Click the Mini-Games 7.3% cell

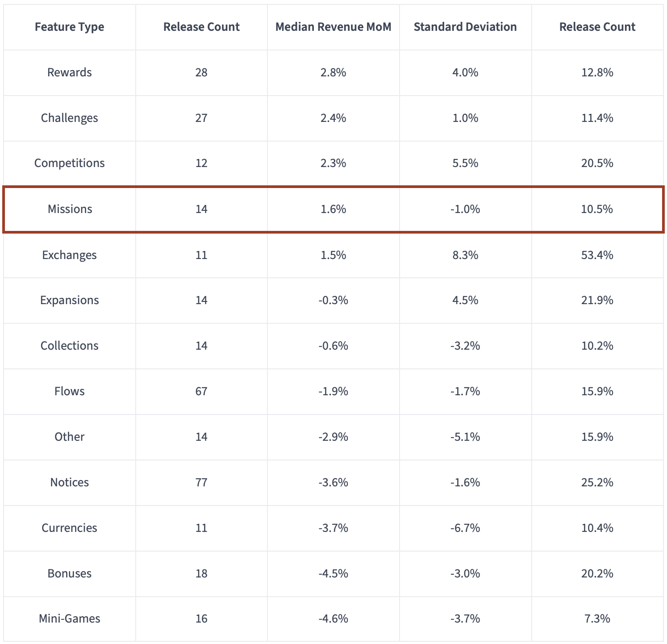point(597,619)
